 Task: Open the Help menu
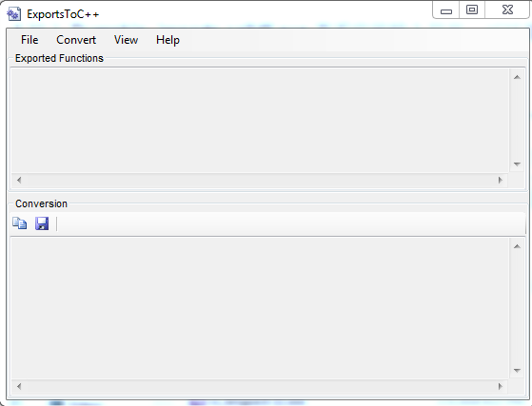167,40
